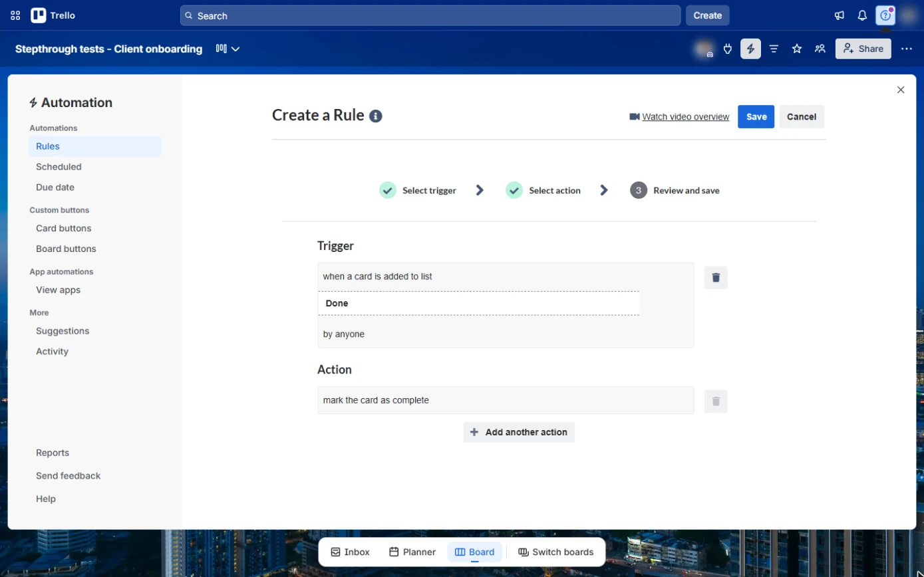Go to Board buttons
Viewport: 924px width, 577px height.
click(94, 249)
